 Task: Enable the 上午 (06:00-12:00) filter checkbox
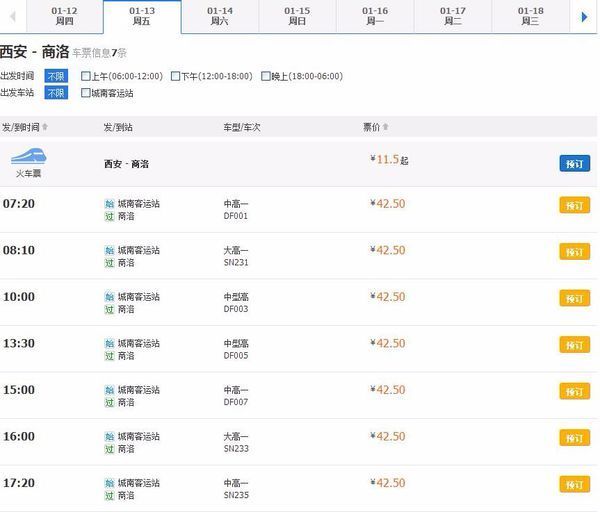click(x=85, y=76)
